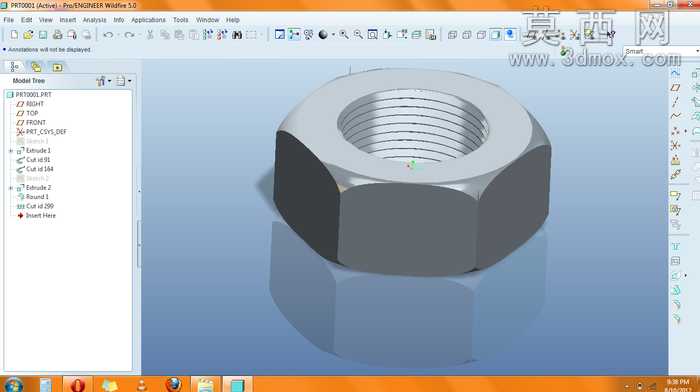Screen dimensions: 700x392
Task: Switch to Model Tree navigator tab
Action: [x=15, y=67]
